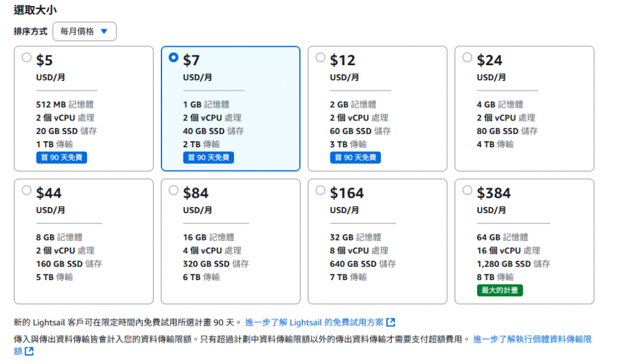Click the 首 90 天免費 badge on $12 plan
This screenshot has height=364, width=624.
coord(355,158)
